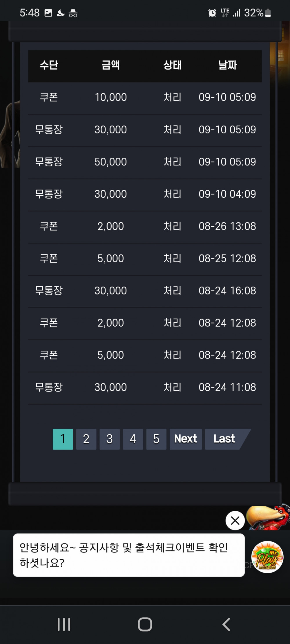Tap Android recent apps navigation icon
290x644 pixels.
[64, 624]
